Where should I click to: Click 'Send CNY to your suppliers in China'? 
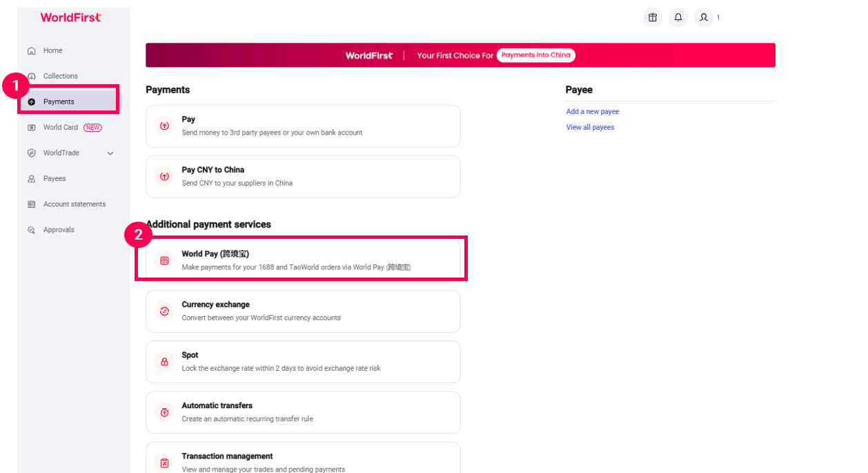[x=237, y=183]
